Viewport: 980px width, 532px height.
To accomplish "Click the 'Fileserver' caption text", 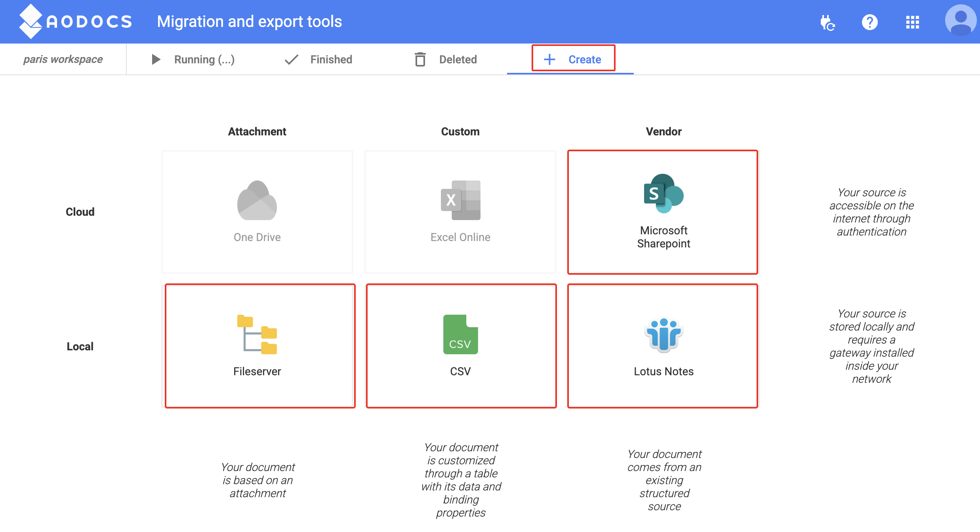I will click(257, 371).
